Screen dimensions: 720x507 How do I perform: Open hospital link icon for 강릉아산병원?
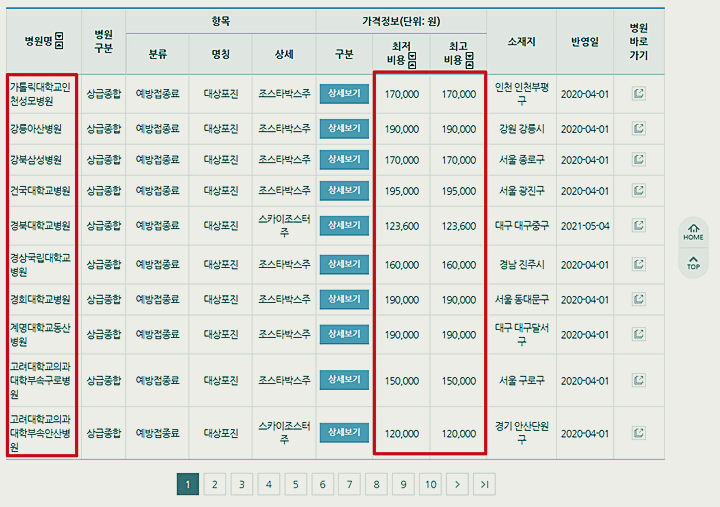(639, 129)
